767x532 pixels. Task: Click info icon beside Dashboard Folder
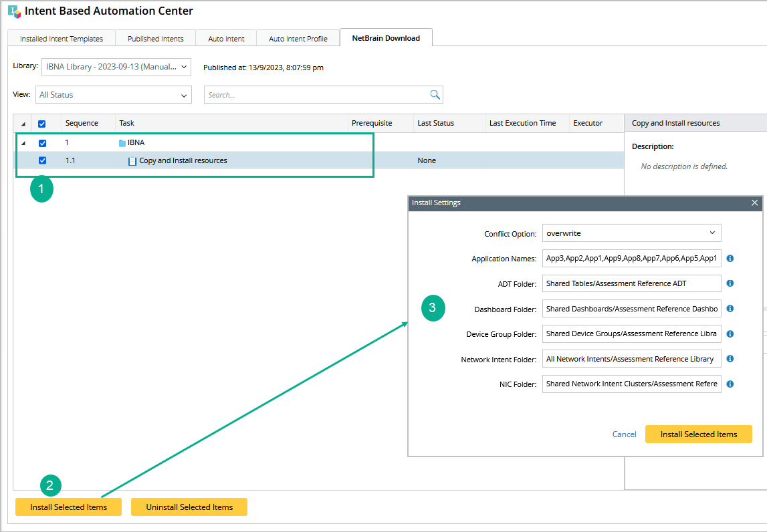[730, 309]
